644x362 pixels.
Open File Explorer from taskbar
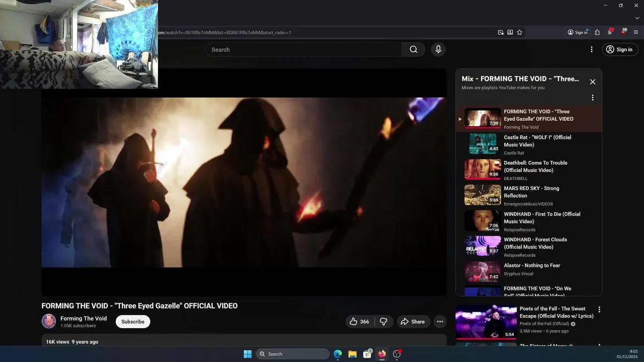pos(352,354)
